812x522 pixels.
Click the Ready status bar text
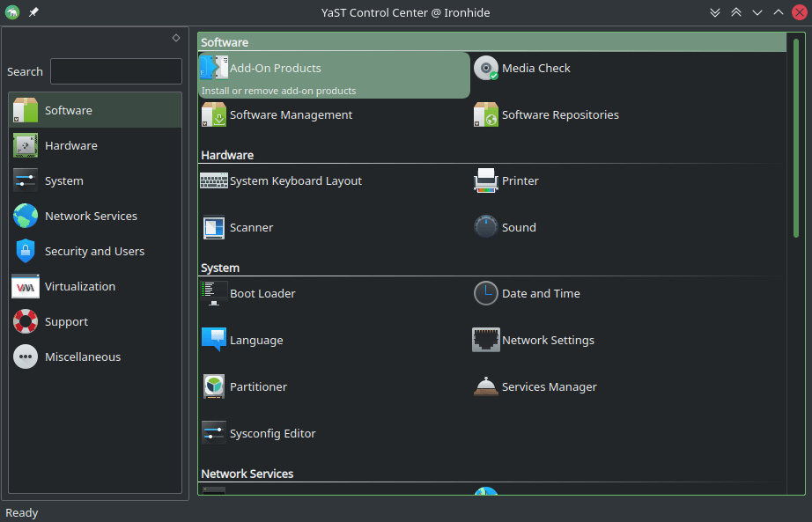(x=22, y=512)
